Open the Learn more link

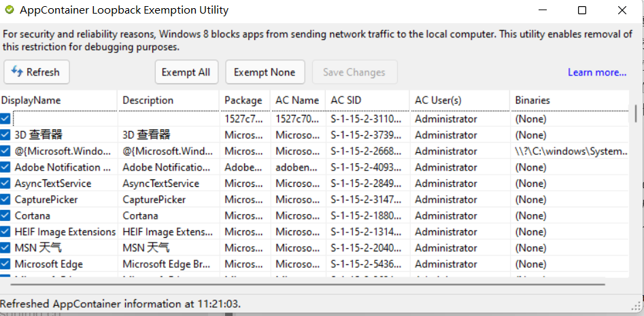click(x=597, y=72)
